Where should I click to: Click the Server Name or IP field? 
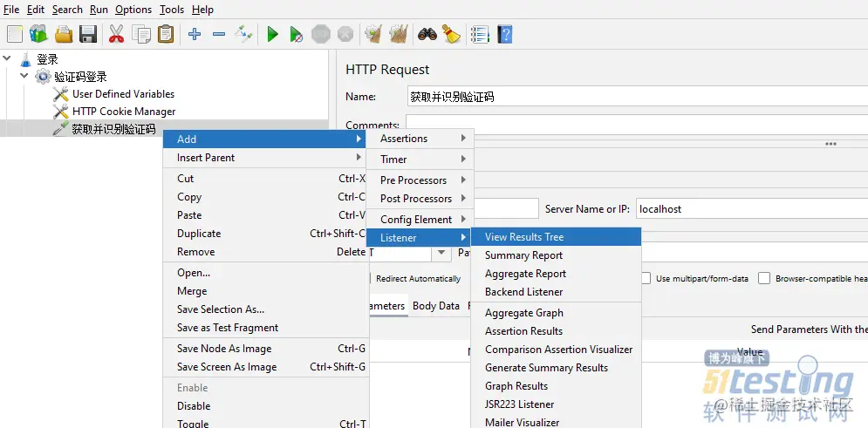pyautogui.click(x=752, y=209)
